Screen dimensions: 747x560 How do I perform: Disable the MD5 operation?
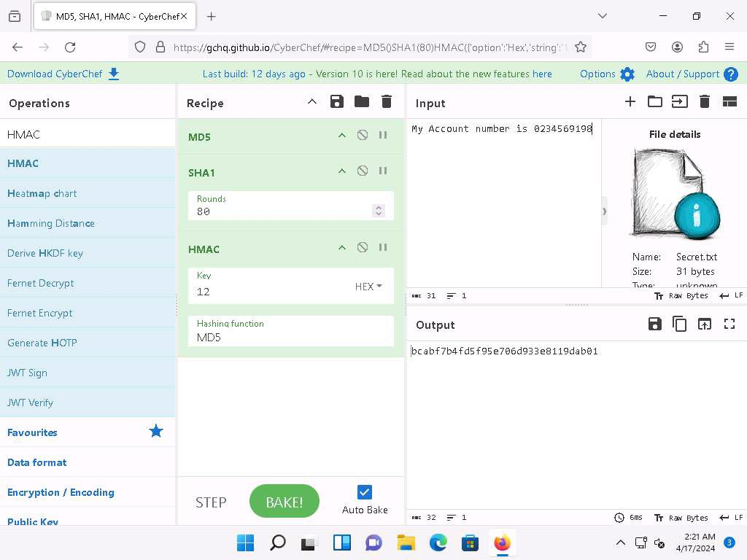363,136
